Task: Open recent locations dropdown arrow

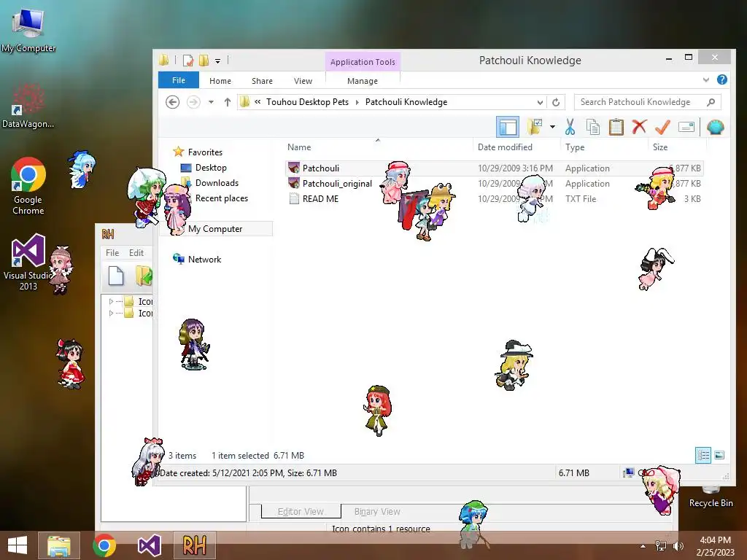Action: coord(211,102)
